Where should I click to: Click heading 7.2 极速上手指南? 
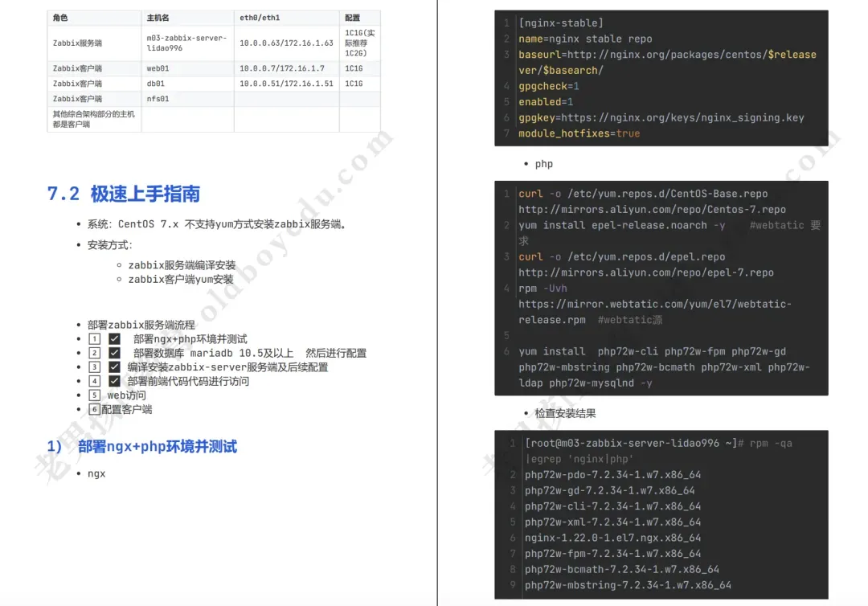[x=124, y=194]
